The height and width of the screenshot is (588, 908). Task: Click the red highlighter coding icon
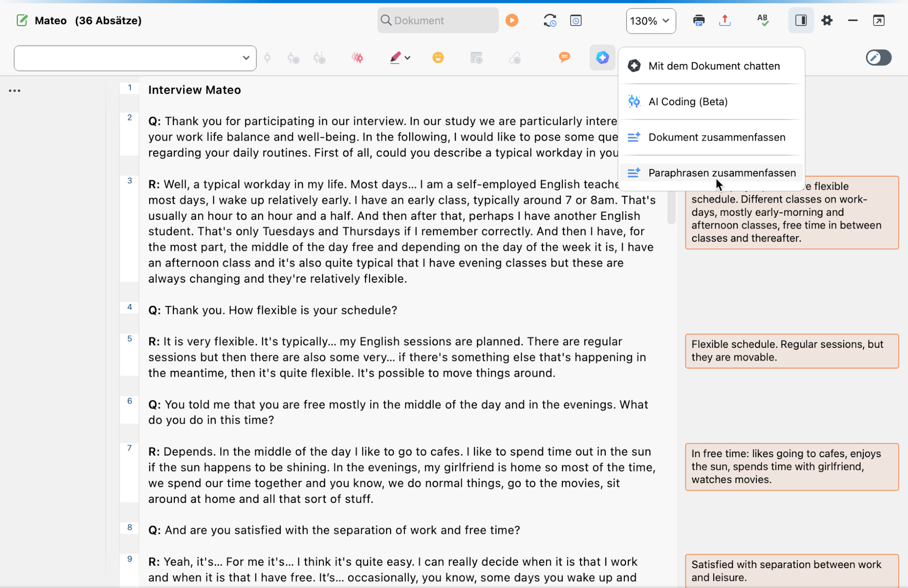coord(395,57)
